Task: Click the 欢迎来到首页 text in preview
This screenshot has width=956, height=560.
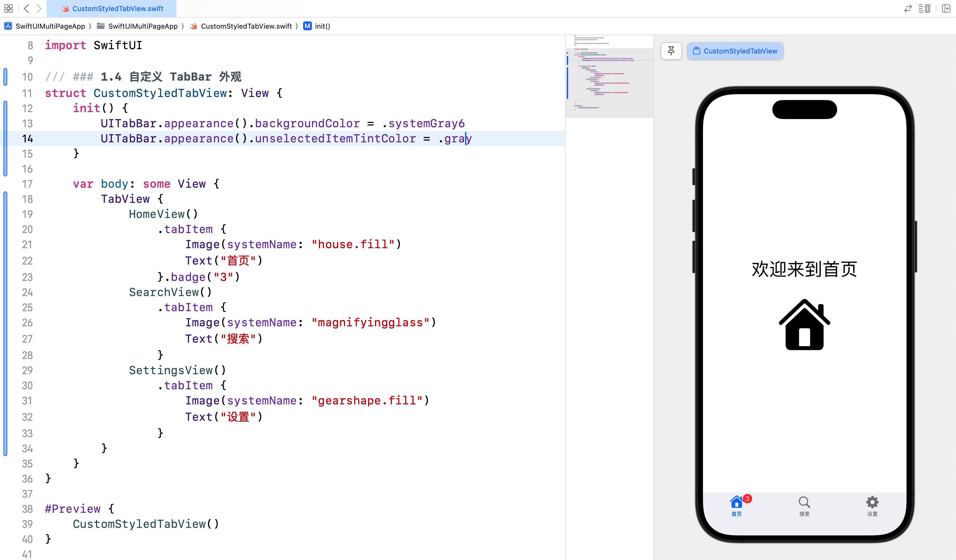Action: [x=805, y=269]
